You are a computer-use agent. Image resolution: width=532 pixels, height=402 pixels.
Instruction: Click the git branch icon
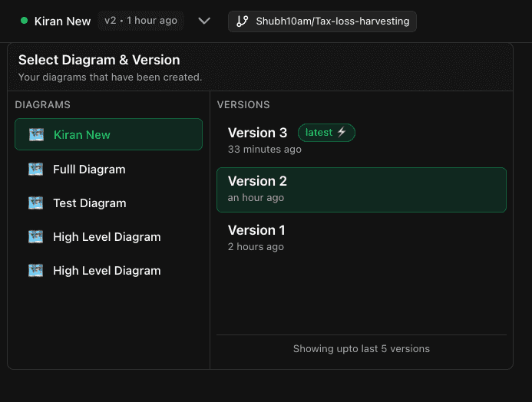(x=243, y=21)
